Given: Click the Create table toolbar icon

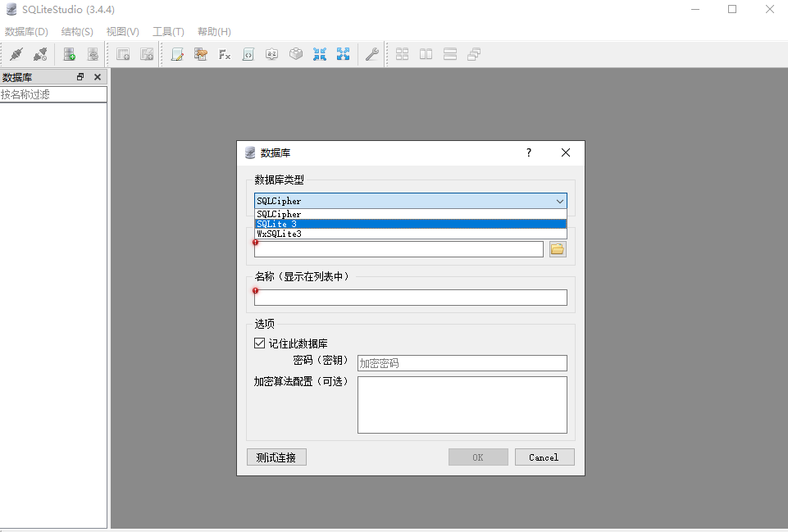Looking at the screenshot, I should (x=123, y=54).
